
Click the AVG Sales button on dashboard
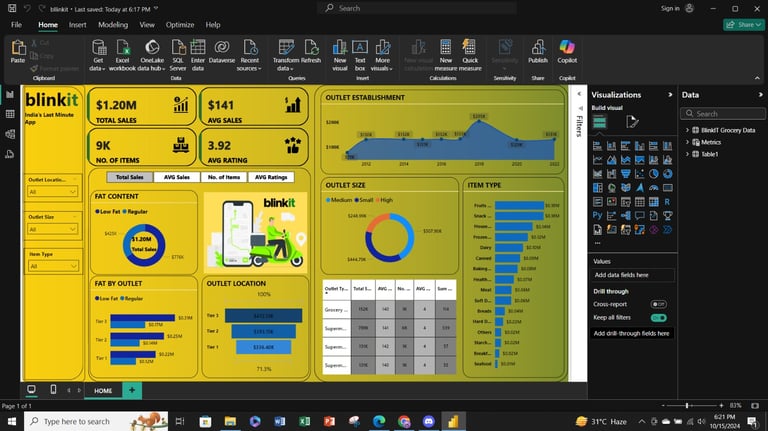[177, 177]
